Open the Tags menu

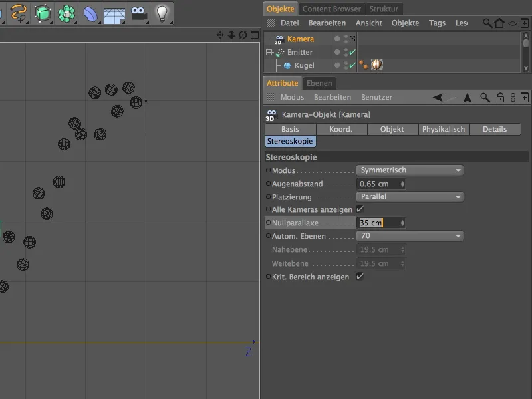437,23
